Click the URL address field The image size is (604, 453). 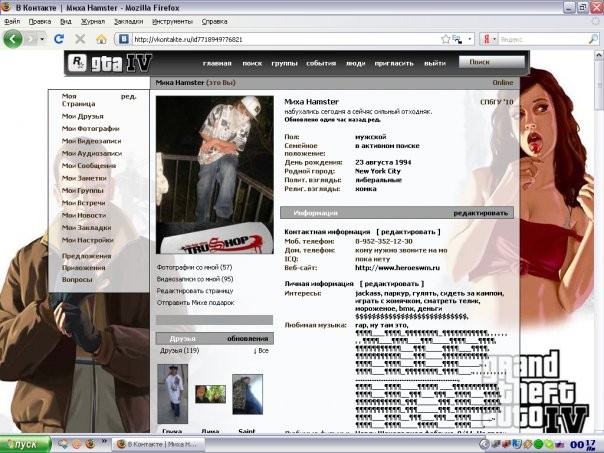[x=285, y=39]
